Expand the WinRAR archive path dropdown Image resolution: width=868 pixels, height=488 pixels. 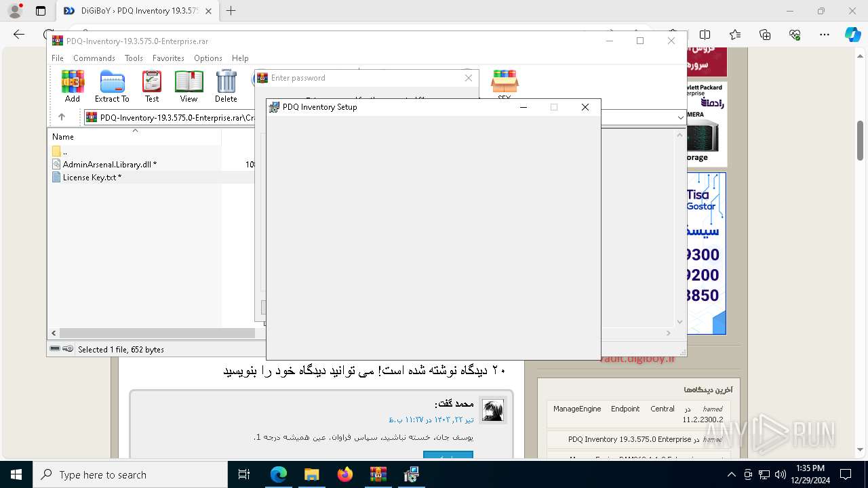(681, 117)
